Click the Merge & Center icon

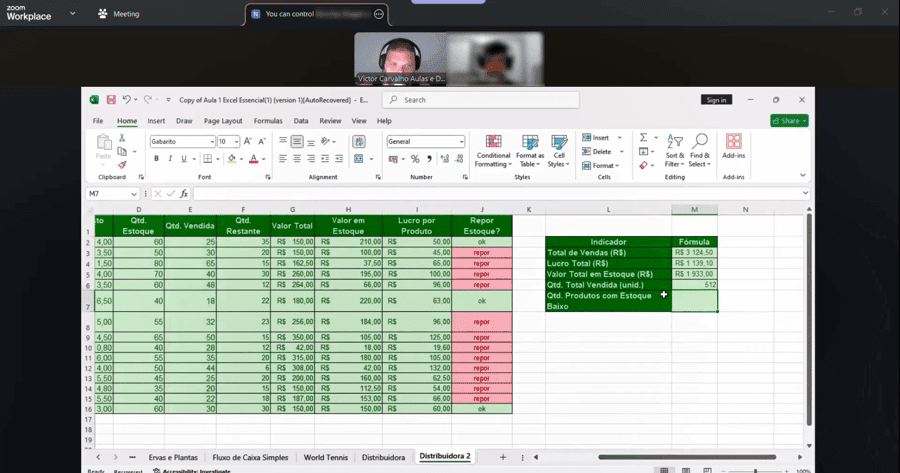[359, 159]
